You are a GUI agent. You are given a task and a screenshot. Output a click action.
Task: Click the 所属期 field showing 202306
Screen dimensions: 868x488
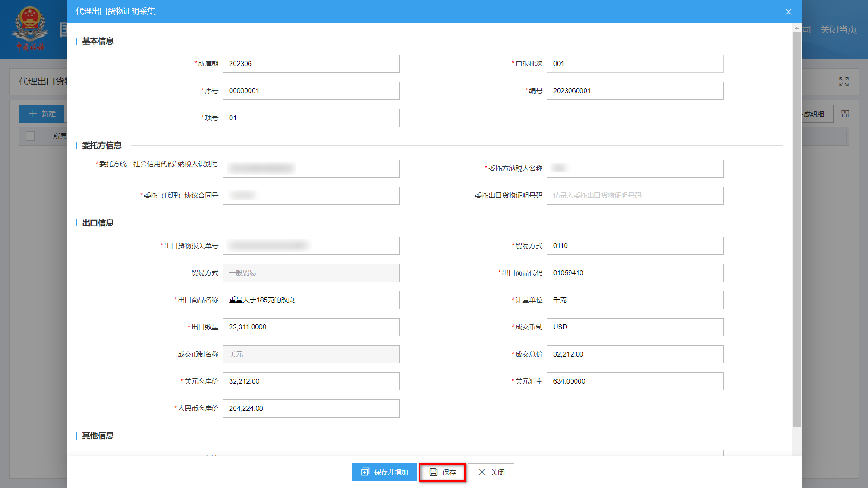[311, 64]
